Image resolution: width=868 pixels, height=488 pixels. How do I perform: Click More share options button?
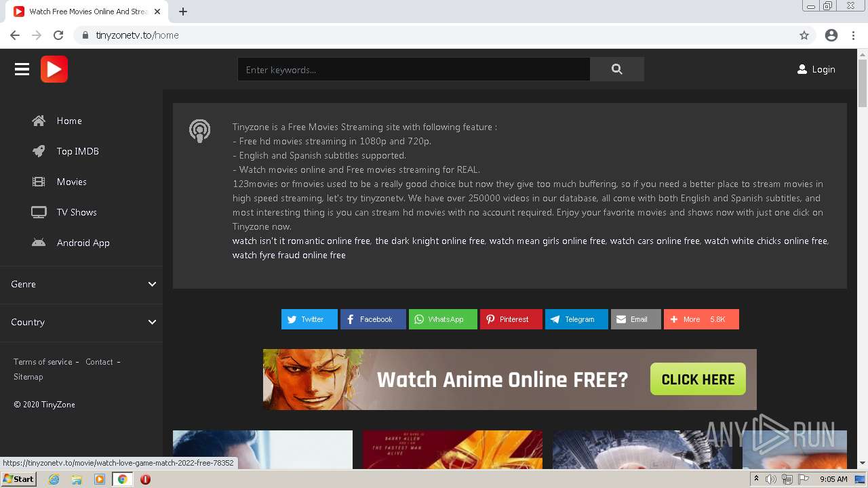pyautogui.click(x=701, y=319)
